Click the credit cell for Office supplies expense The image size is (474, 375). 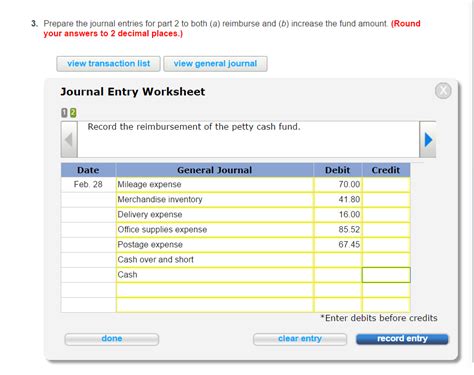tap(386, 229)
